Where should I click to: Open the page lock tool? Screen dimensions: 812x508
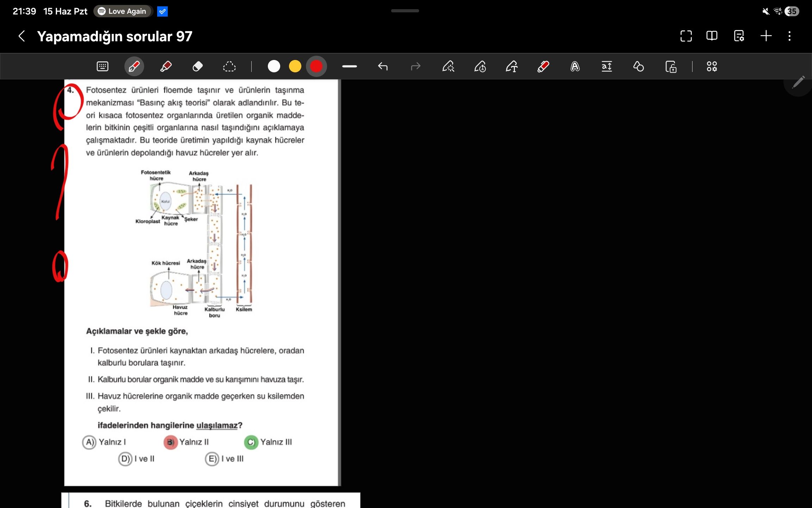[x=671, y=66]
